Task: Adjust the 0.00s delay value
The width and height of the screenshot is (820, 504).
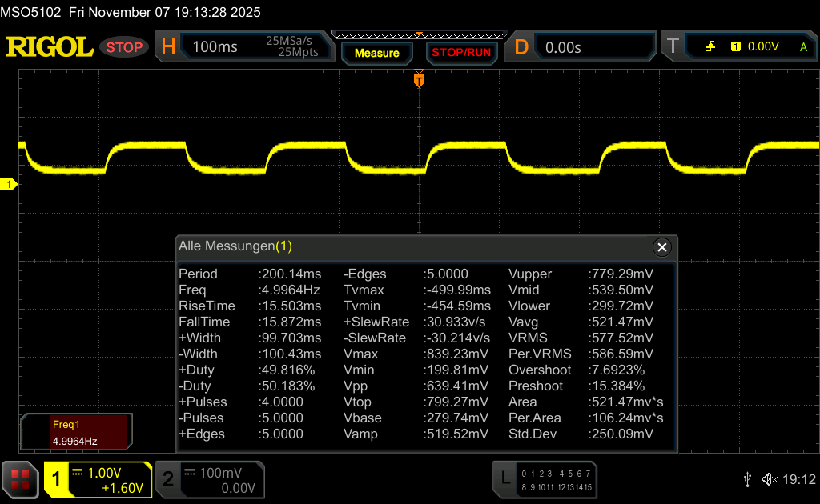Action: [x=563, y=47]
